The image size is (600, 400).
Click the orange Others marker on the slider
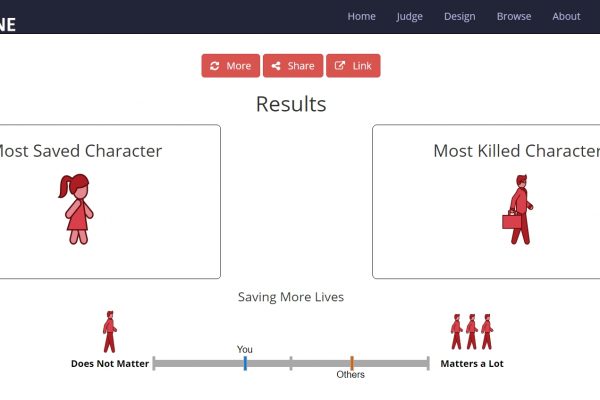point(352,363)
